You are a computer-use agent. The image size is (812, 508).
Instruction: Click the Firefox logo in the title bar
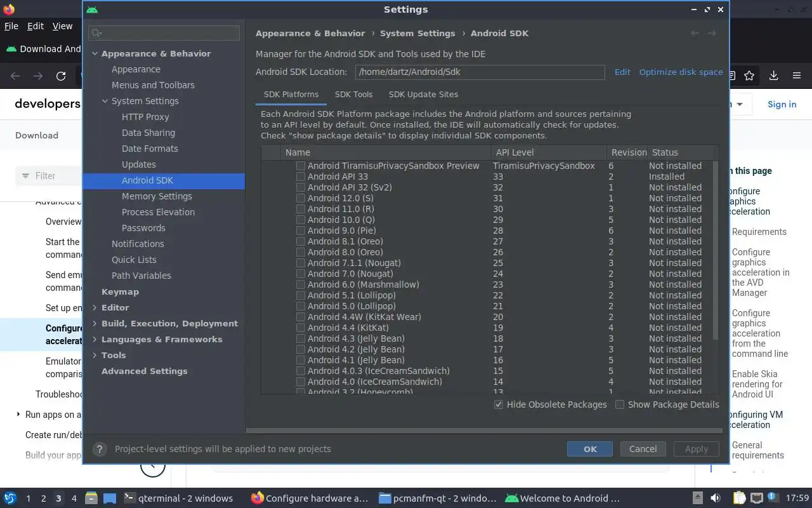click(x=8, y=10)
